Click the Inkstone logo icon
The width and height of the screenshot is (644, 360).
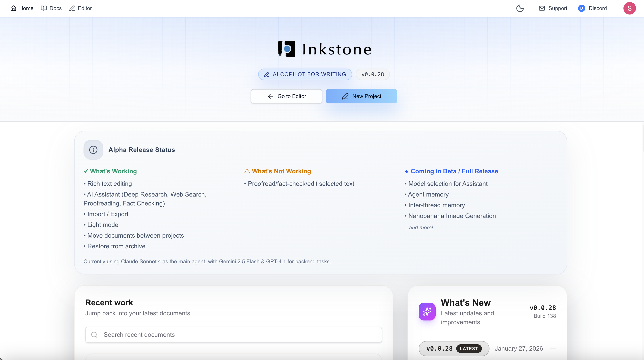tap(286, 49)
